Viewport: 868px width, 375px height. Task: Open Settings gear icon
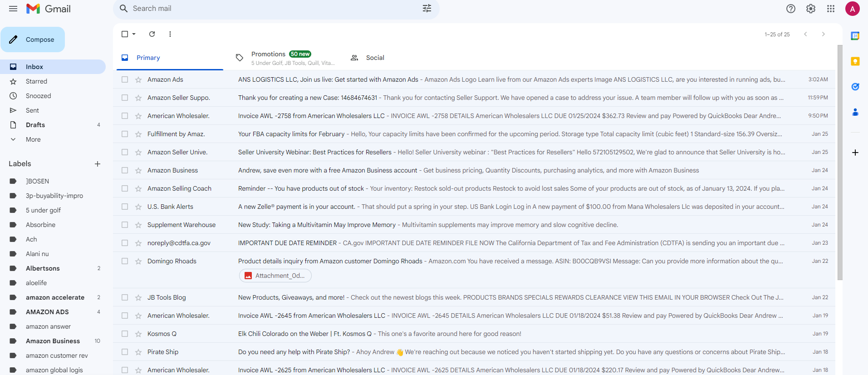pyautogui.click(x=811, y=9)
